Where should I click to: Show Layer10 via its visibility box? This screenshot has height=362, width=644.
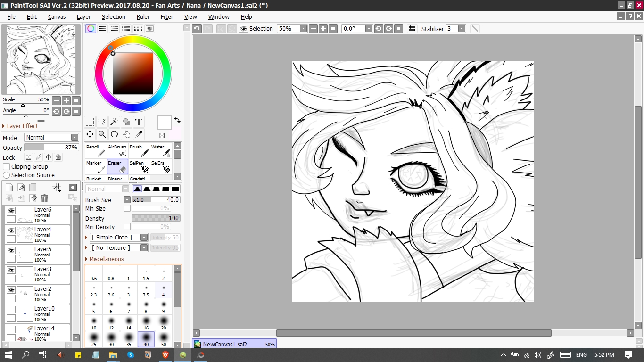(x=11, y=310)
